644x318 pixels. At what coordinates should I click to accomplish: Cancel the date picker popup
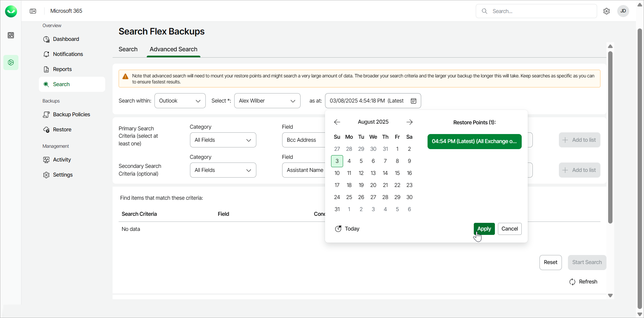click(509, 229)
